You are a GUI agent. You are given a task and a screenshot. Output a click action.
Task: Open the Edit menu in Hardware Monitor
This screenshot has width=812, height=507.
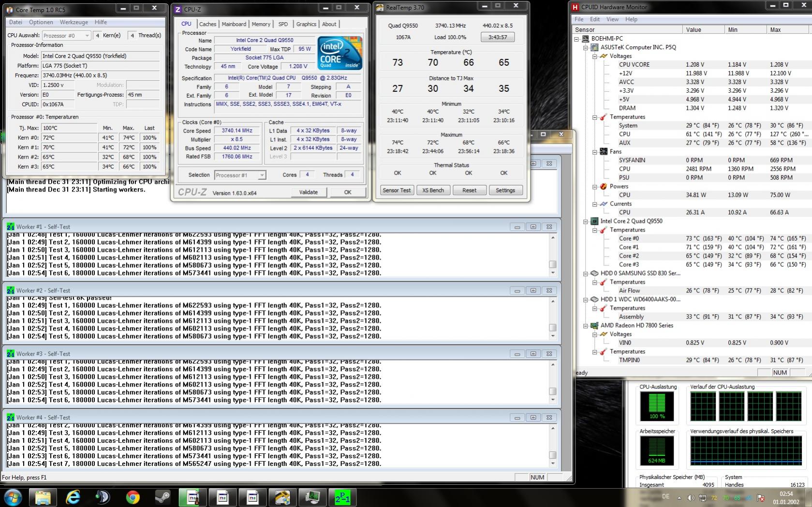(595, 19)
